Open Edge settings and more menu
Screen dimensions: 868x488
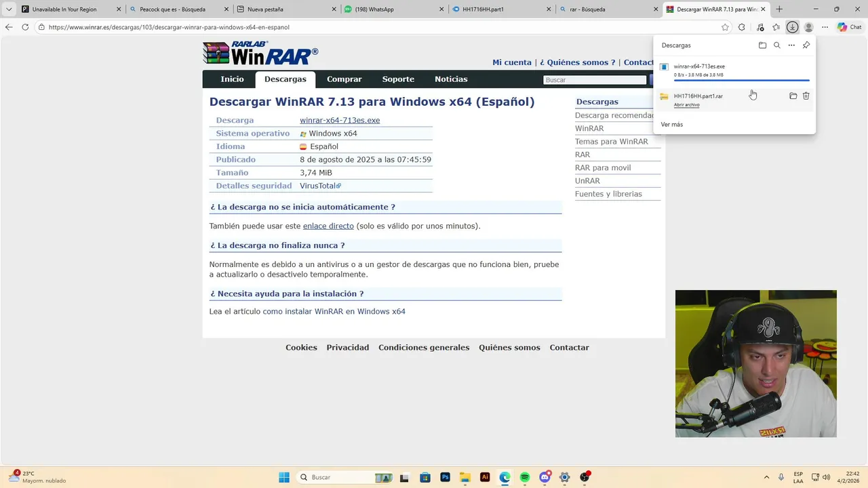[825, 27]
